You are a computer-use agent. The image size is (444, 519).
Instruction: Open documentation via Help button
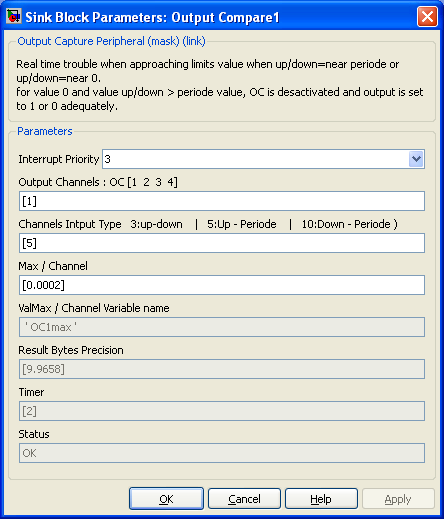(321, 499)
